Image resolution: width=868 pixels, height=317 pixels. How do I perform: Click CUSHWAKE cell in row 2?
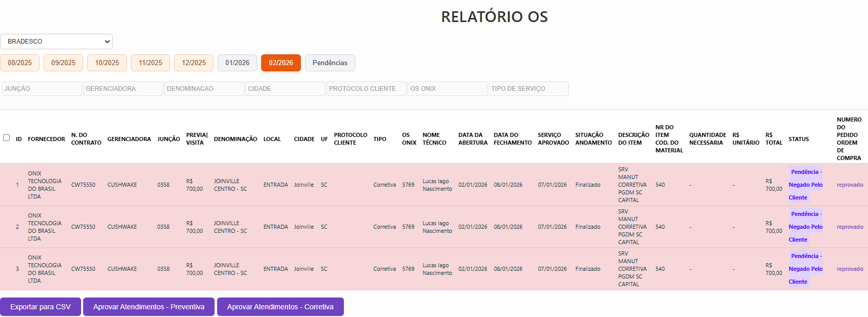pos(122,227)
